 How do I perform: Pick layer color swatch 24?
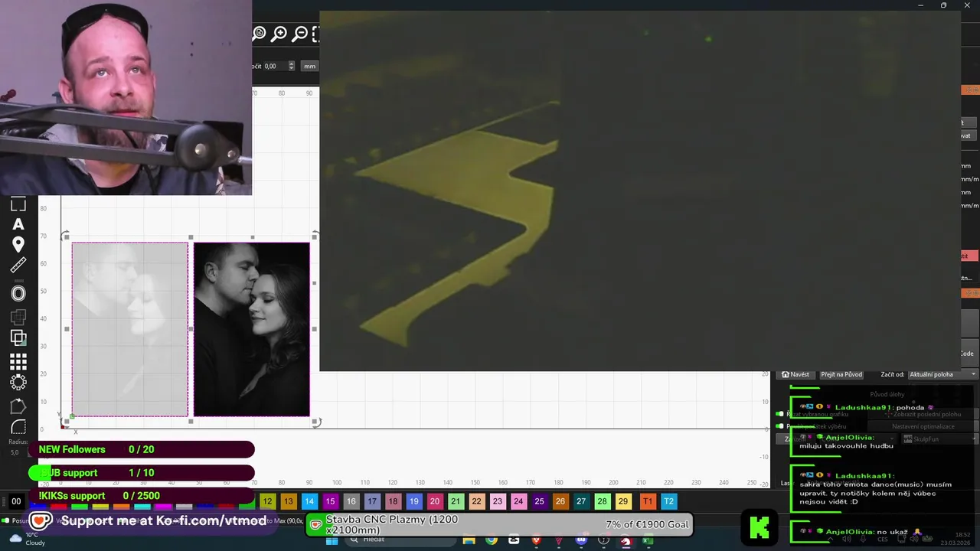click(x=518, y=501)
